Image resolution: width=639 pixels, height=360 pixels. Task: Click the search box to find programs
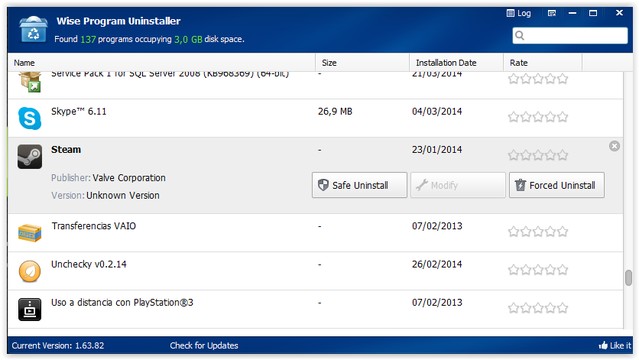(x=570, y=35)
